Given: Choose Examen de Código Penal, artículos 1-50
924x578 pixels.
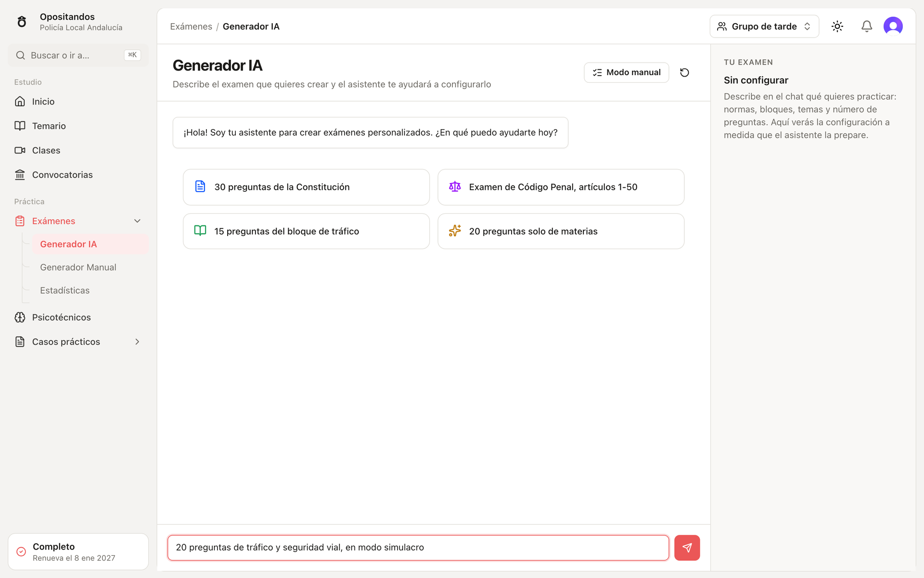Looking at the screenshot, I should [x=561, y=187].
